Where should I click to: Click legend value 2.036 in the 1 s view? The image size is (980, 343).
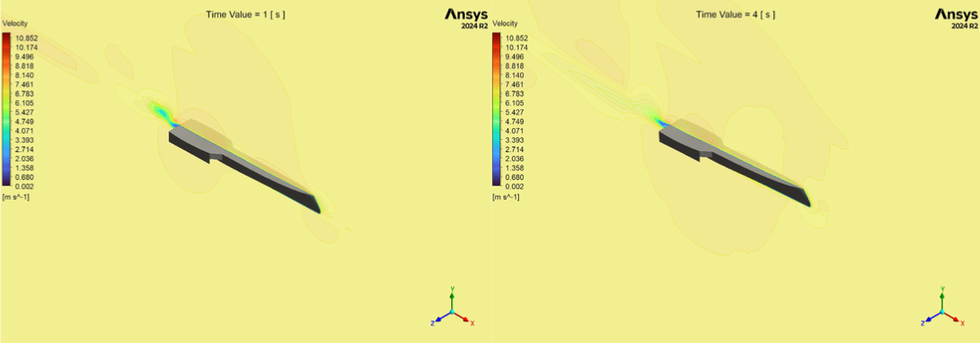coord(25,159)
